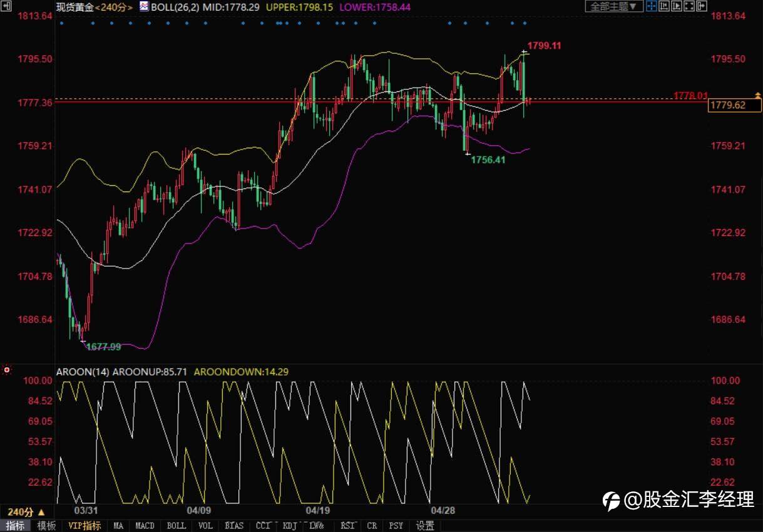The width and height of the screenshot is (763, 532).
Task: Switch to the 指标 tab
Action: (15, 526)
